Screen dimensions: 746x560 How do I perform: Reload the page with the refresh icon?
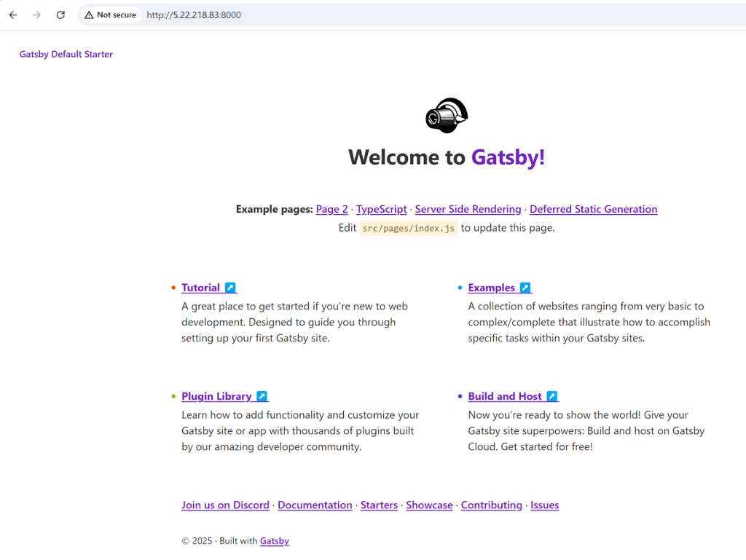tap(60, 15)
